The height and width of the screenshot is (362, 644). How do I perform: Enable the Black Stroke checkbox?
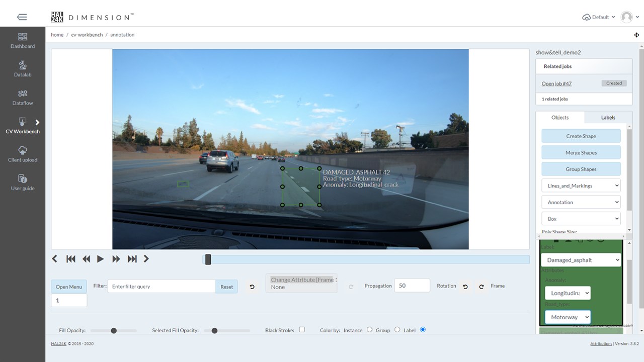point(302,330)
